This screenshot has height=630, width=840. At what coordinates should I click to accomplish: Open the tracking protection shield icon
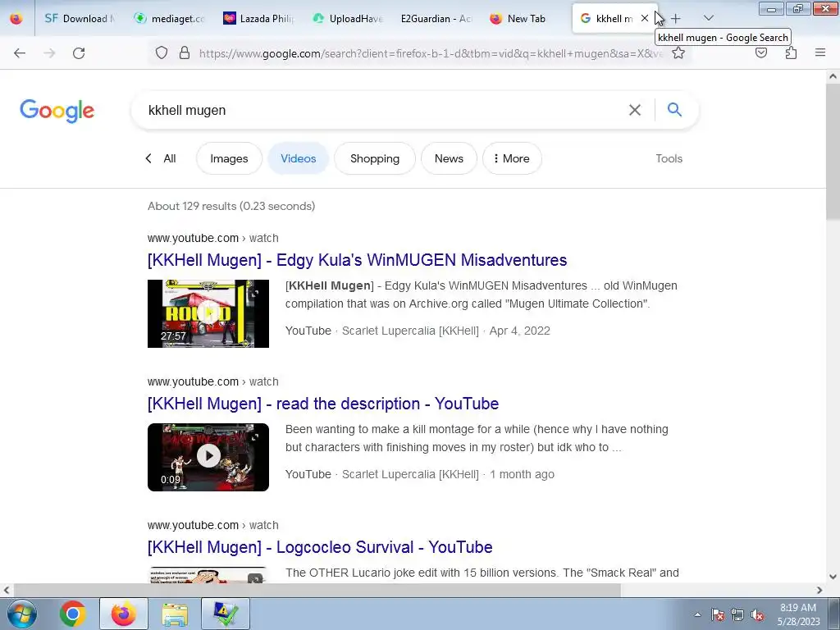(162, 53)
